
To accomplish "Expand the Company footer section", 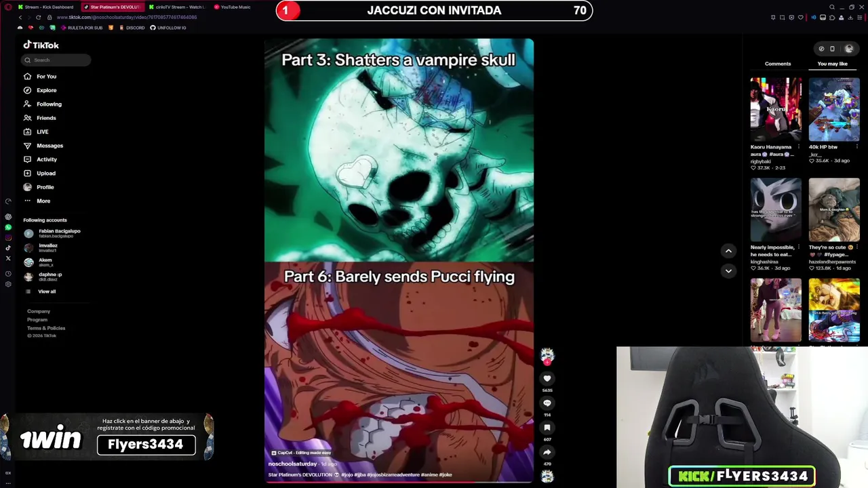I will pyautogui.click(x=39, y=311).
